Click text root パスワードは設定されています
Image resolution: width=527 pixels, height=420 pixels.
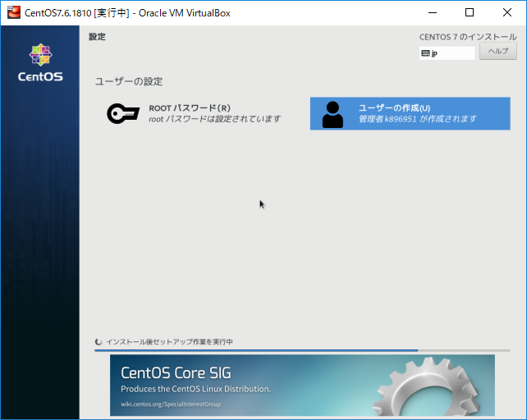click(215, 119)
